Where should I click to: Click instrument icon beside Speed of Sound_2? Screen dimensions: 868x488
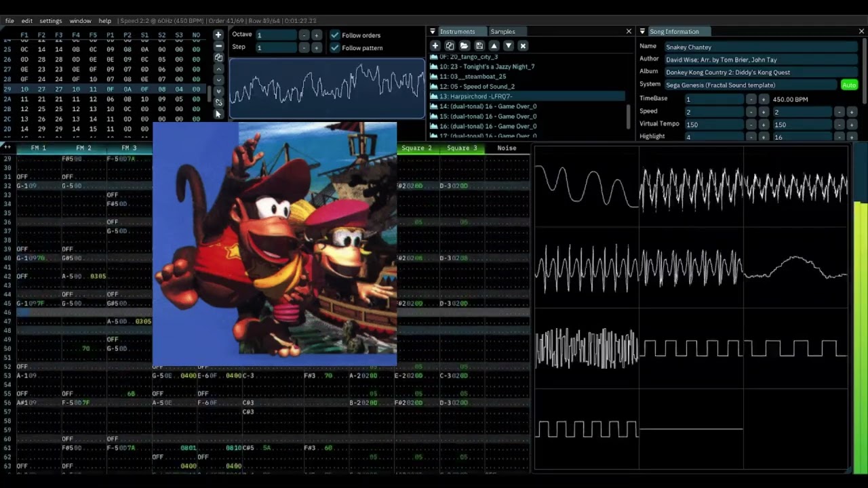tap(434, 86)
